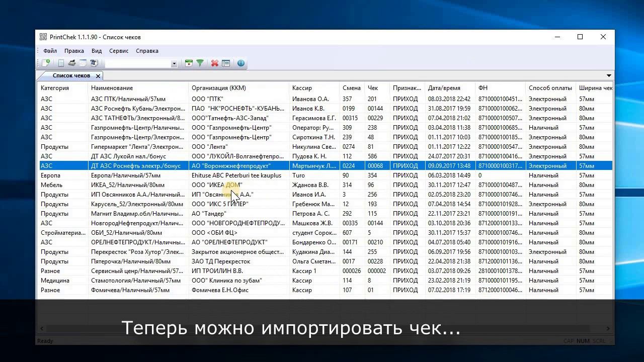This screenshot has width=644, height=362.
Task: Select the АЗС ПТК/Наличный/57мм row
Action: (x=325, y=99)
